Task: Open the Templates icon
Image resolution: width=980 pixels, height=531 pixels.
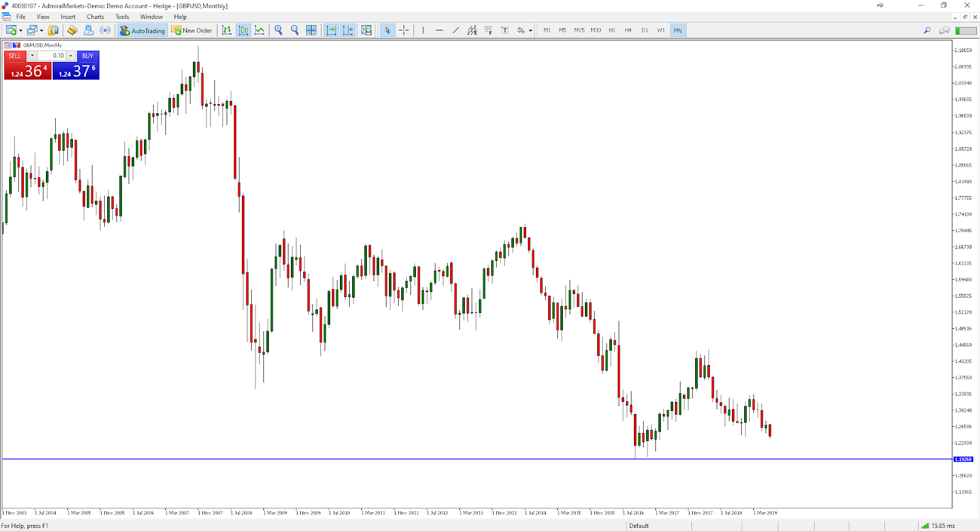Action: pos(366,30)
